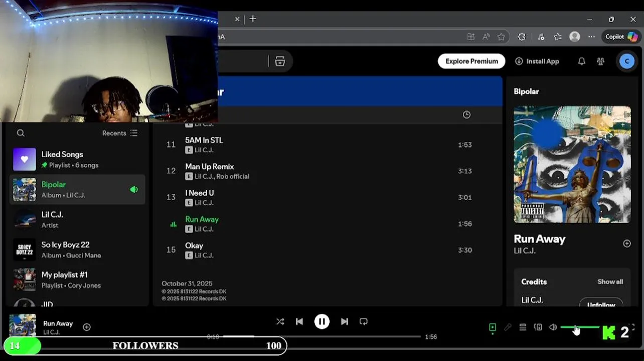Open the playback queue
Image resolution: width=644 pixels, height=361 pixels.
(523, 327)
